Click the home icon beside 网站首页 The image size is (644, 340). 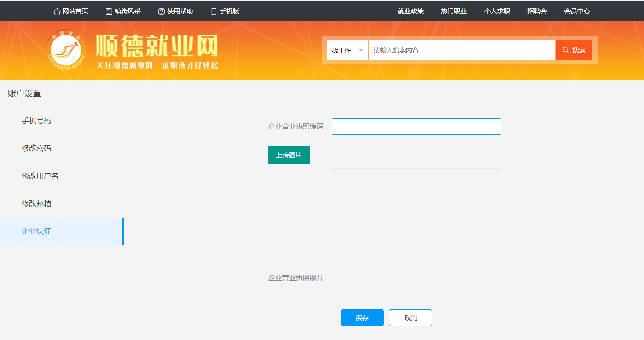click(57, 12)
